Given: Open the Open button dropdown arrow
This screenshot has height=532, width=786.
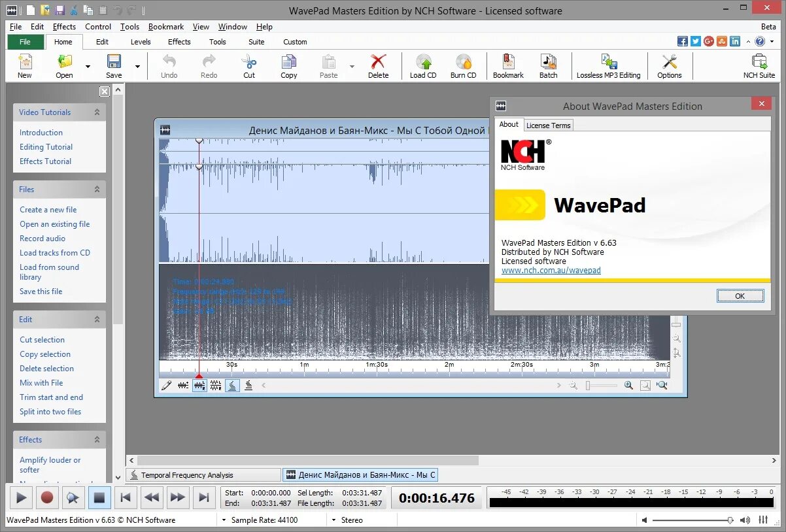Looking at the screenshot, I should pyautogui.click(x=88, y=66).
